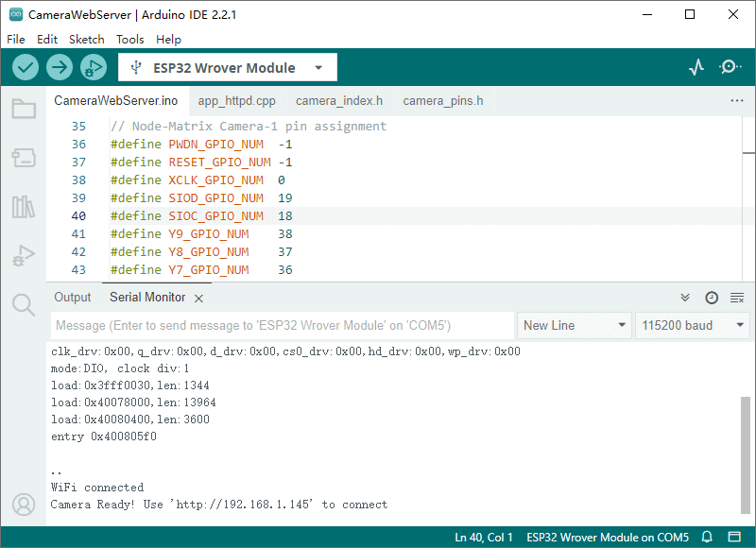Clear serial output with the lines icon
The height and width of the screenshot is (548, 756).
(737, 298)
